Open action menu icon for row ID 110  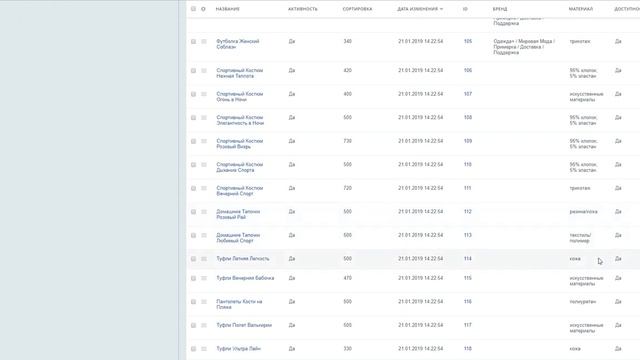[x=204, y=165]
